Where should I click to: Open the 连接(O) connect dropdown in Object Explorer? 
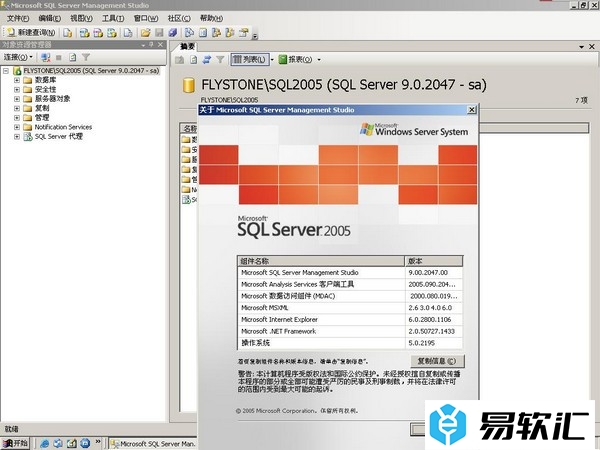click(x=18, y=57)
